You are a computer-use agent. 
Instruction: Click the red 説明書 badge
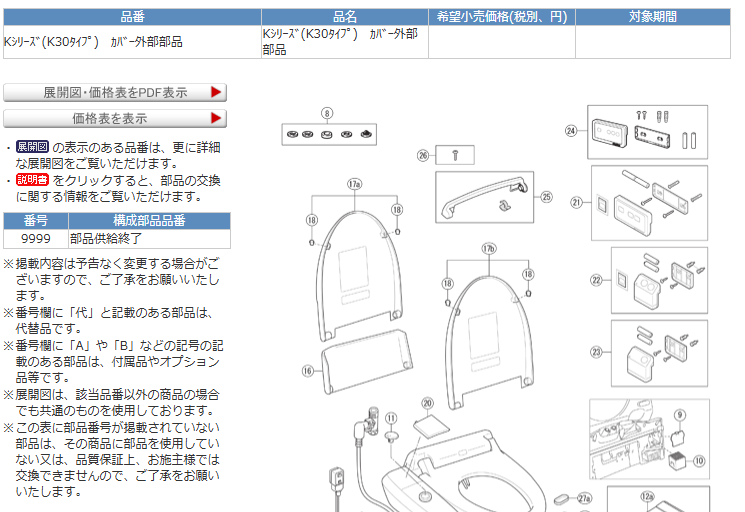pyautogui.click(x=32, y=180)
